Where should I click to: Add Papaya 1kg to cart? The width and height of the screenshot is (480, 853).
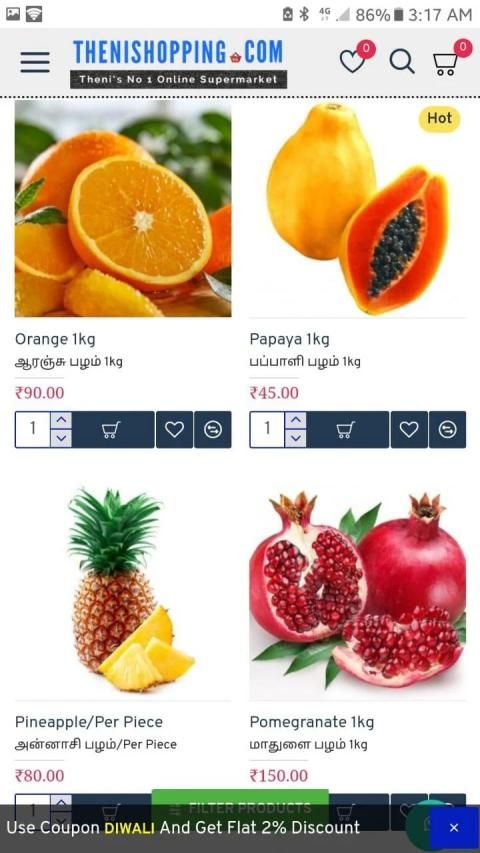348,430
